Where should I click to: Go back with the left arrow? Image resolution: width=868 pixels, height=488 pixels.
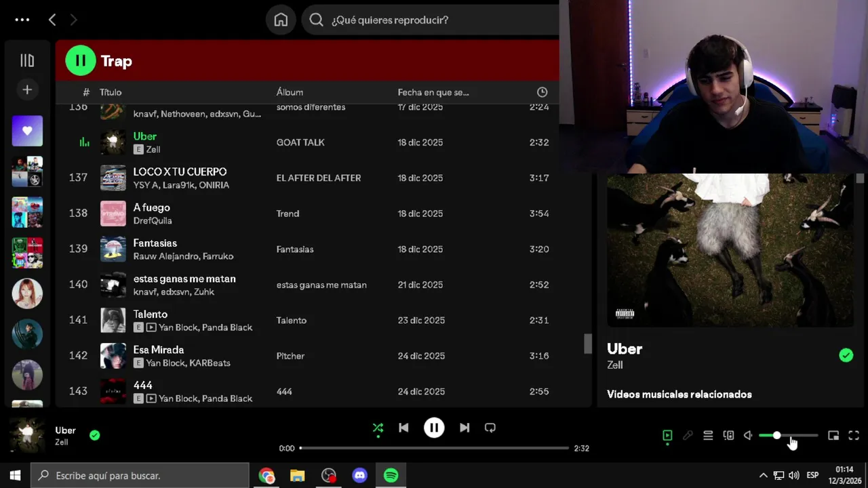pyautogui.click(x=52, y=20)
